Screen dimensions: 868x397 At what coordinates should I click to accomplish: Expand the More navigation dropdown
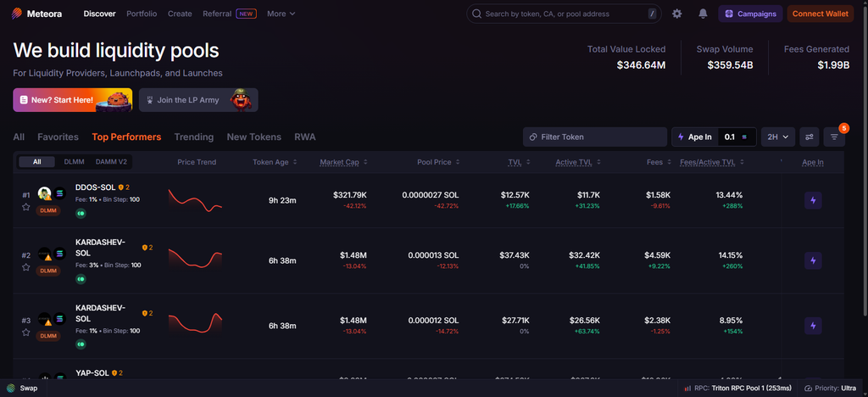click(281, 14)
